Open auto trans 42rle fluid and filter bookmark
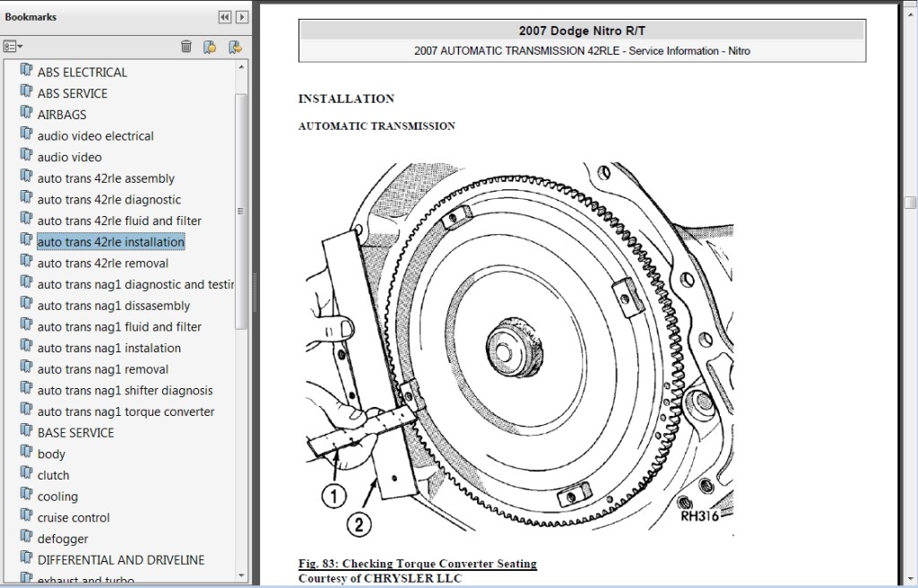Screen dimensions: 918x588 tap(119, 220)
